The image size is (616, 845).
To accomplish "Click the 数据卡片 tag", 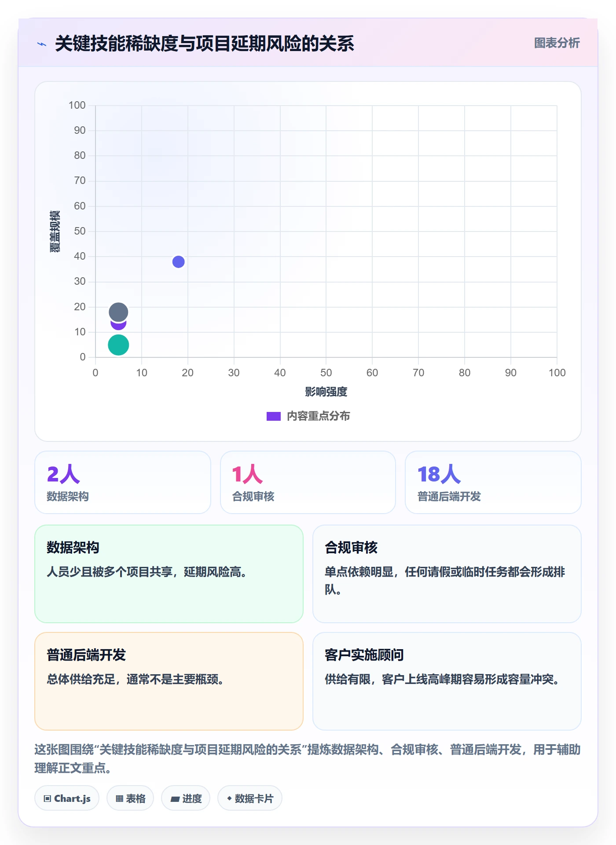I will tap(250, 798).
